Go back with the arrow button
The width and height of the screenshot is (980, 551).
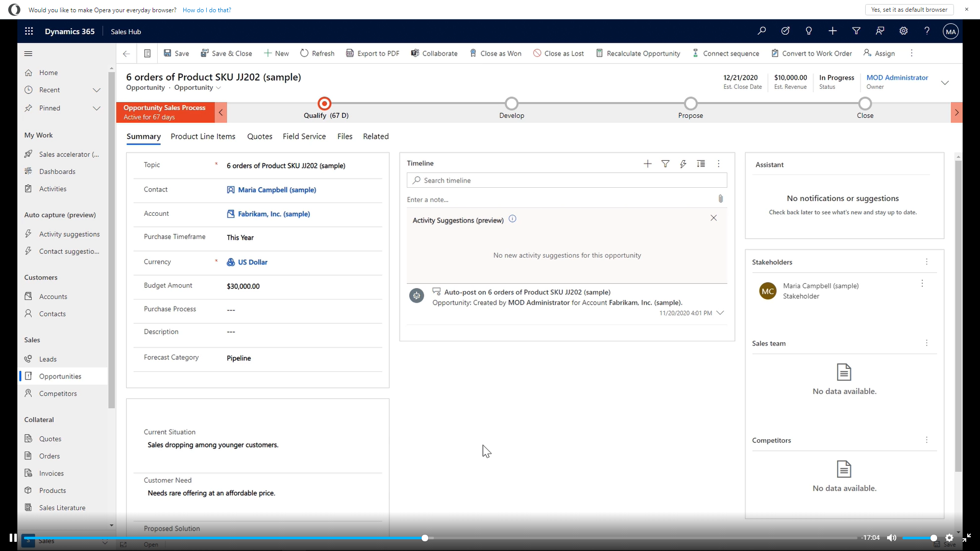pyautogui.click(x=127, y=54)
